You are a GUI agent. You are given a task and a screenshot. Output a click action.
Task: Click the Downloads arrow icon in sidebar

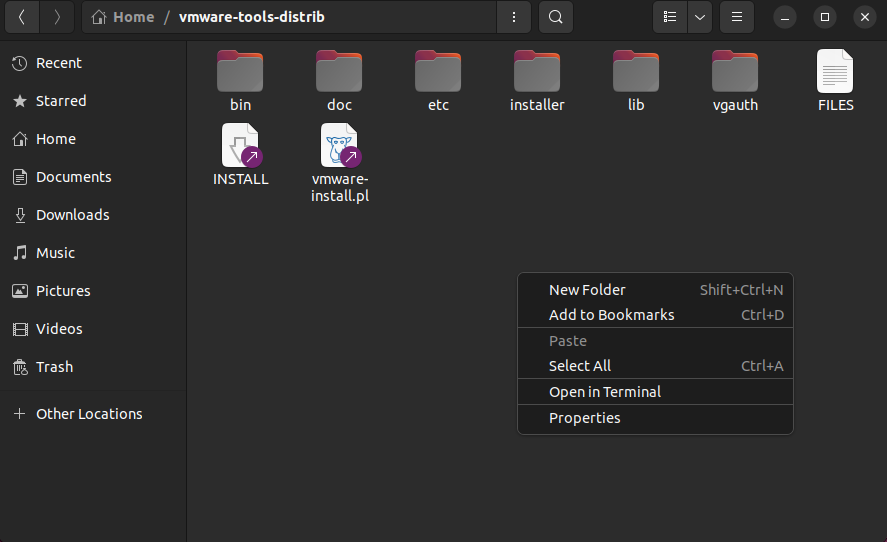(x=20, y=215)
